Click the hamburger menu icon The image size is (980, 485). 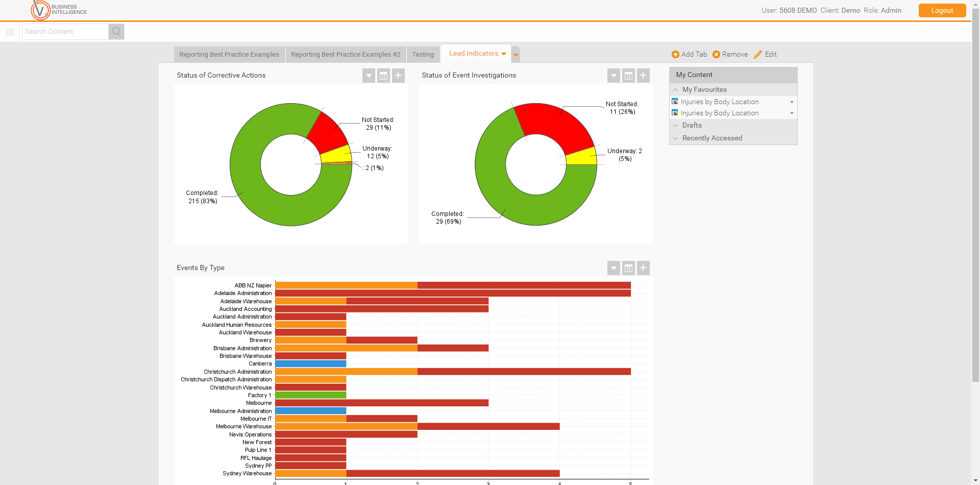[10, 32]
